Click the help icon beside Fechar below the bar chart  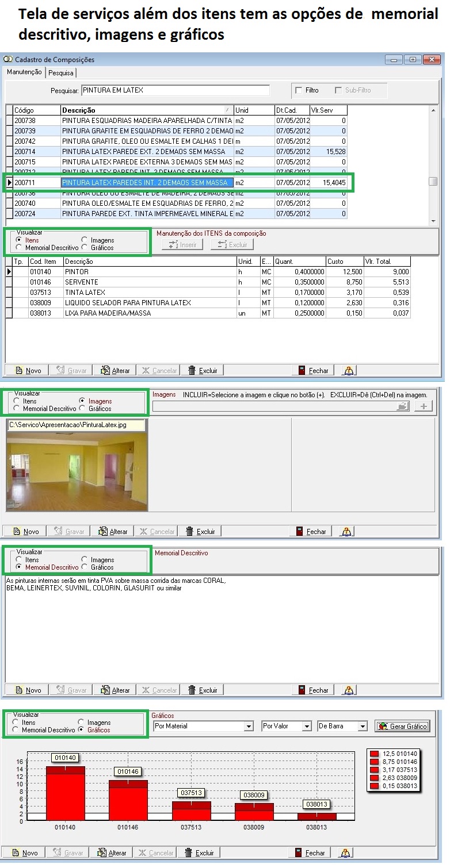coord(346,853)
